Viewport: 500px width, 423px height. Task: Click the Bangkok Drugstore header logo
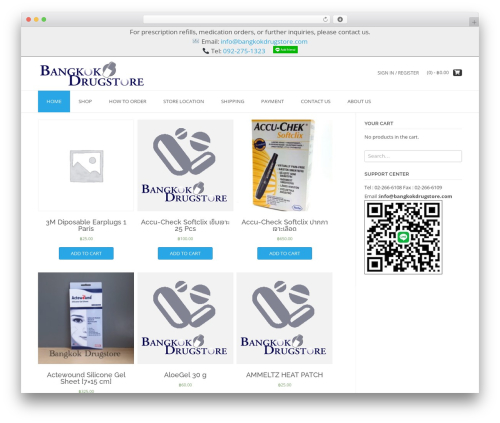pyautogui.click(x=92, y=74)
